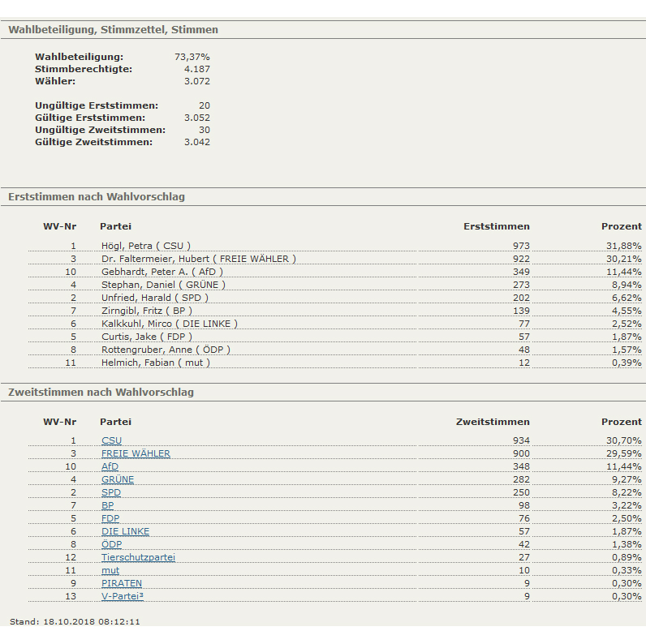The image size is (646, 644).
Task: Open the CSU party link
Action: pos(112,440)
